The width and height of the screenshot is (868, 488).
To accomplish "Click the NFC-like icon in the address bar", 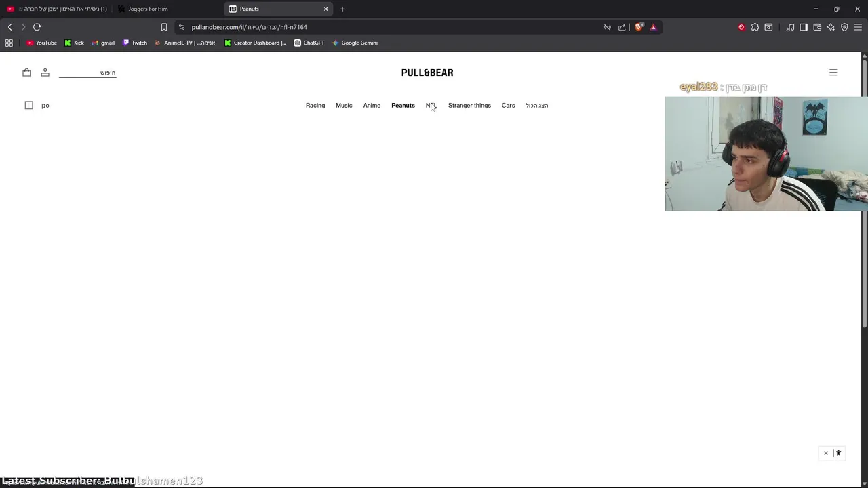I will (x=608, y=27).
